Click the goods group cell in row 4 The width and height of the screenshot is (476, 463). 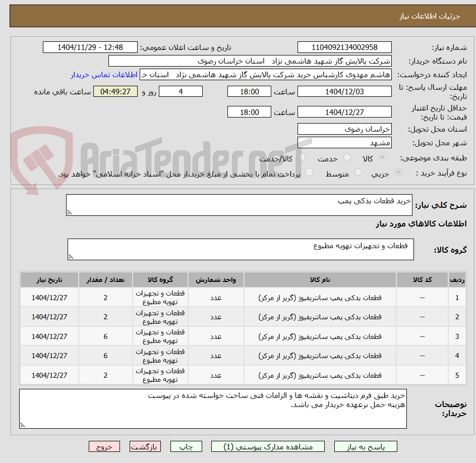tap(160, 356)
